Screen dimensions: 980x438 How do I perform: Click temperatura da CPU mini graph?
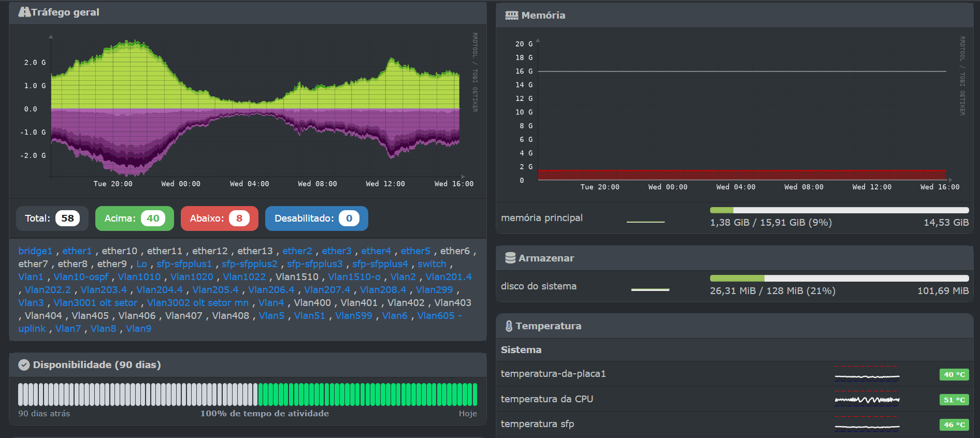click(x=867, y=400)
